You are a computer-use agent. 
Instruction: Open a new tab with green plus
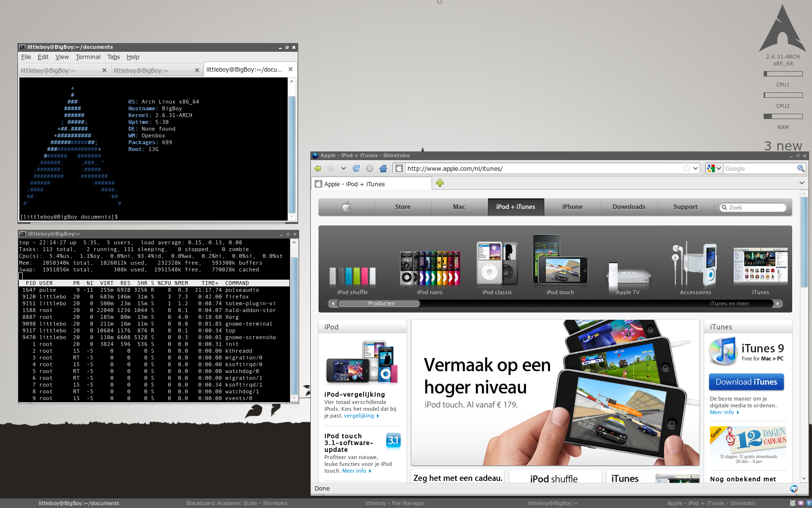pos(440,183)
